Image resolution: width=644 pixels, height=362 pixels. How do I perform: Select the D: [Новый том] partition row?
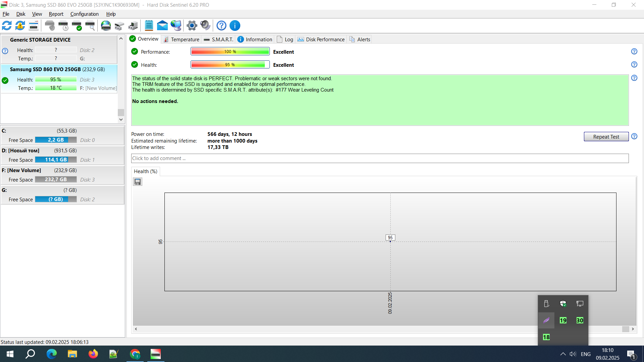(x=62, y=155)
